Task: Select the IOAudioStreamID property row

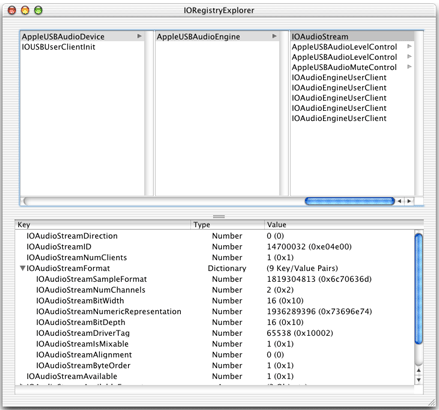Action: (214, 247)
